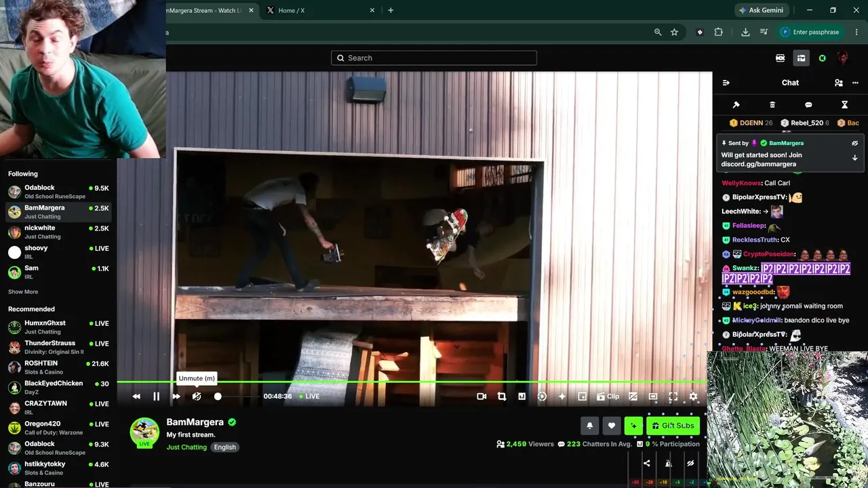This screenshot has width=868, height=488.
Task: Click the English language tag
Action: point(225,447)
